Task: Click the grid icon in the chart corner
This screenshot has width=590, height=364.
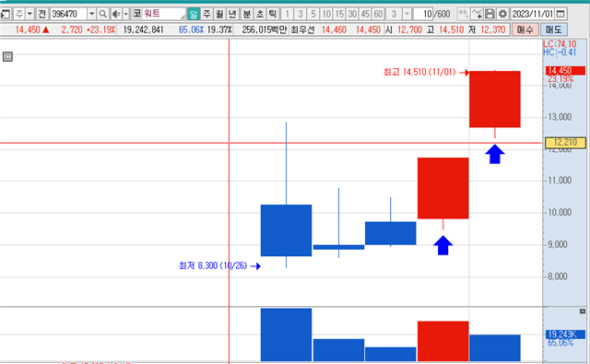Action: (x=7, y=57)
